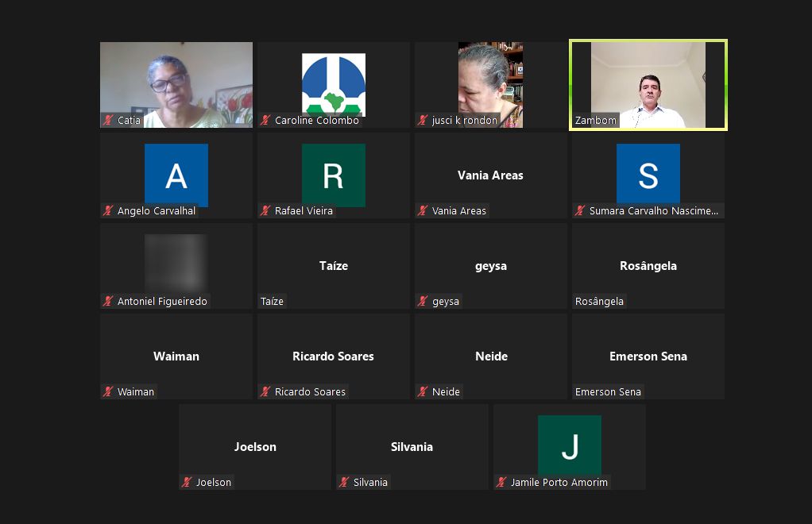This screenshot has height=524, width=812.
Task: Click Antoniel Figueiredo's blurred profile picture
Action: (176, 263)
